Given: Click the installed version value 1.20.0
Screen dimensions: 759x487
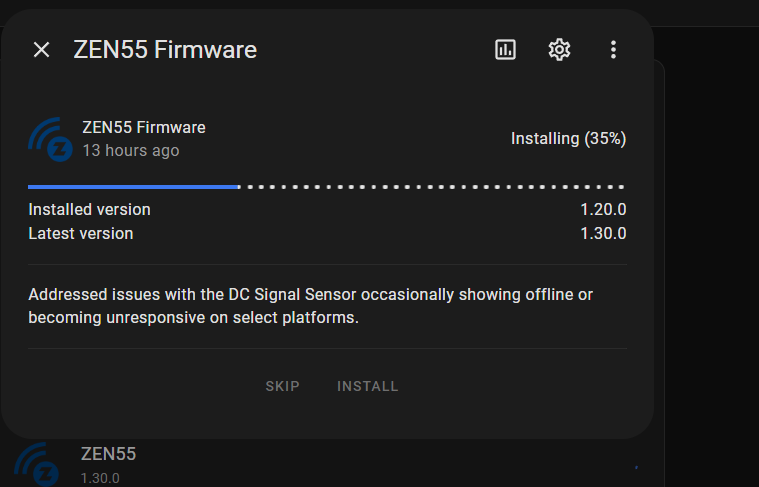Looking at the screenshot, I should [x=603, y=210].
